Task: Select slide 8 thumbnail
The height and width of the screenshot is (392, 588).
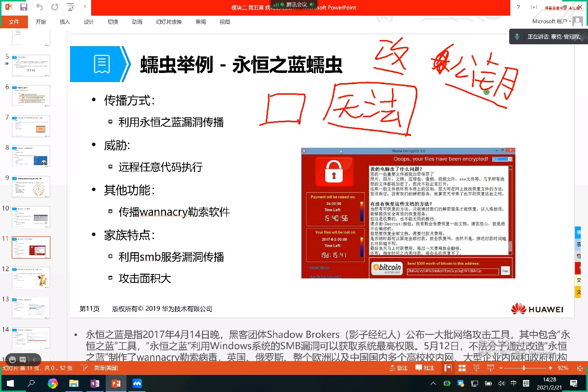Action: 31,156
